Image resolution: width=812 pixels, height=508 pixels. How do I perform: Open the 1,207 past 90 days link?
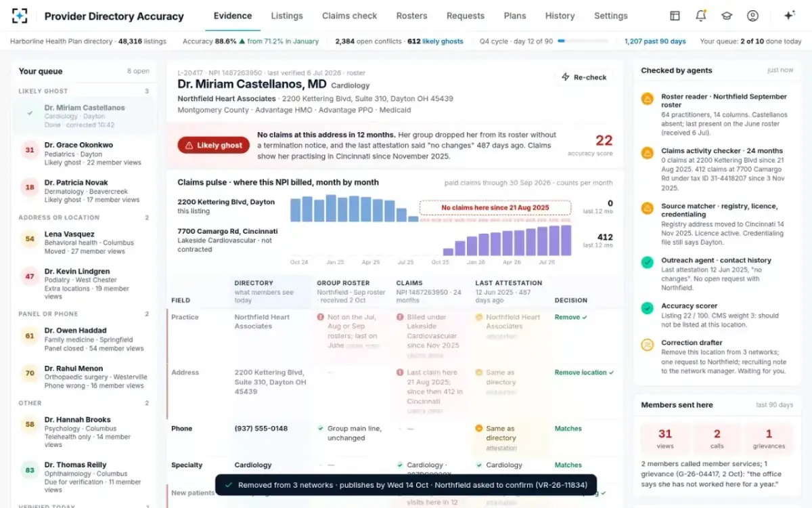(x=655, y=41)
